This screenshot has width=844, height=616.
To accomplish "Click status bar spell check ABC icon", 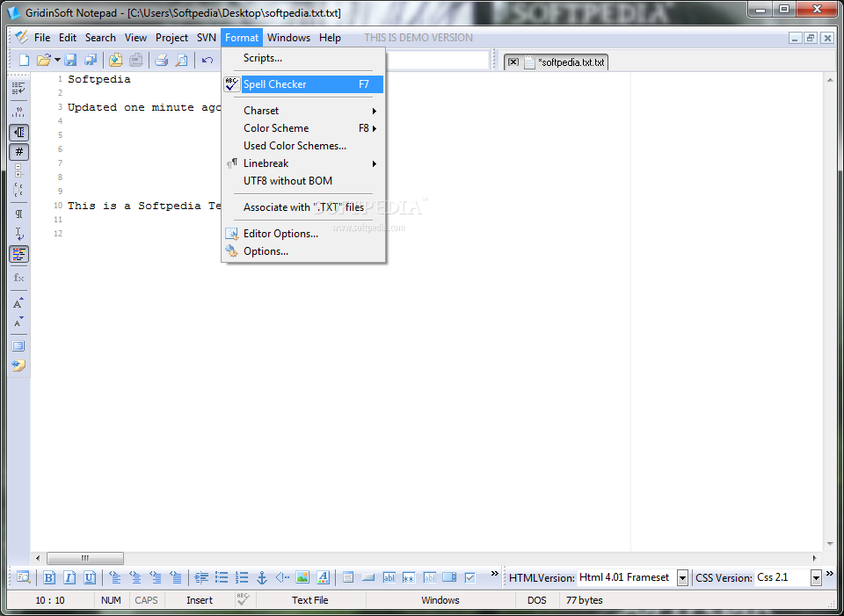I will [x=243, y=599].
